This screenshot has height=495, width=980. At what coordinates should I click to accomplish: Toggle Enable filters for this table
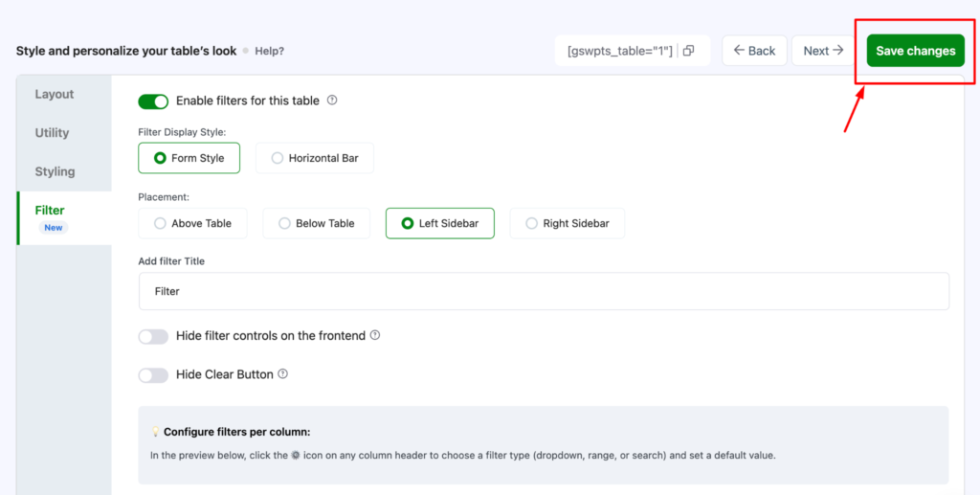(x=153, y=101)
